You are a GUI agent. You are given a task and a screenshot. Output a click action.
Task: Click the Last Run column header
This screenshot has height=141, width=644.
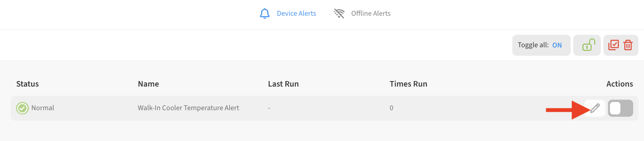coord(283,84)
